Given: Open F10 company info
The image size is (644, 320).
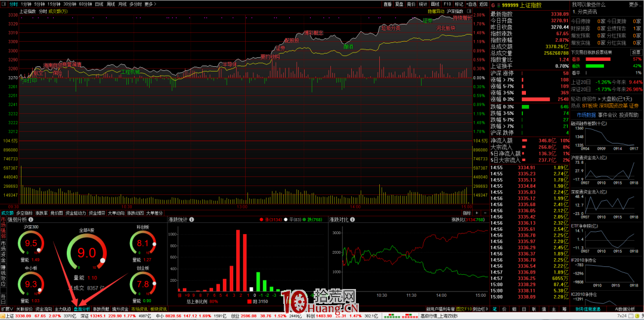Looking at the screenshot, I should pyautogui.click(x=447, y=4).
